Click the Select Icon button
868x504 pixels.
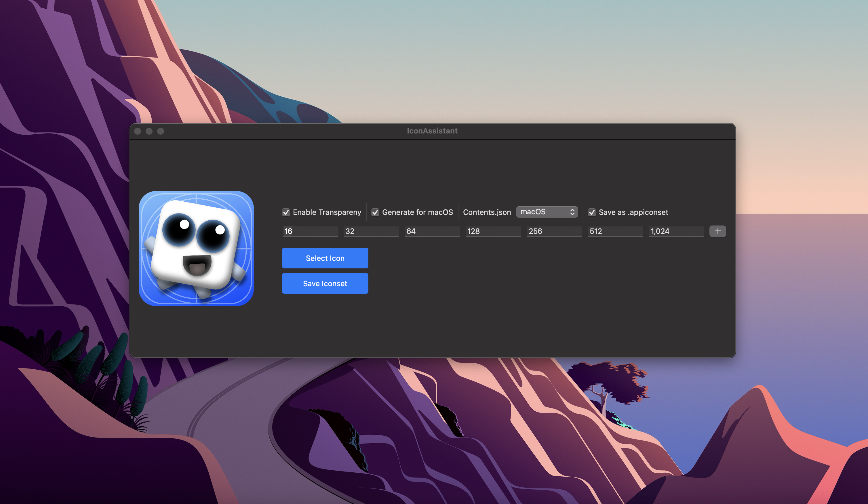tap(325, 258)
